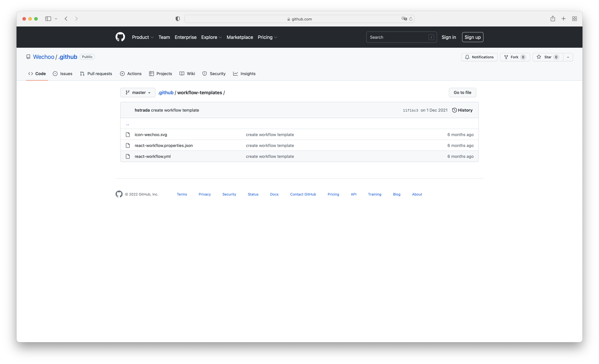Open the Product menu dropdown
The image size is (599, 364).
coord(143,37)
